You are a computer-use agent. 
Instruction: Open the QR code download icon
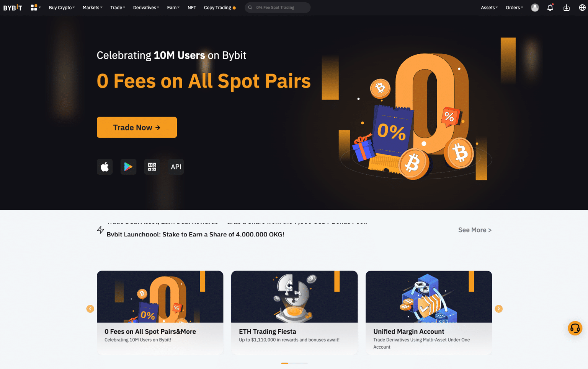pyautogui.click(x=152, y=167)
